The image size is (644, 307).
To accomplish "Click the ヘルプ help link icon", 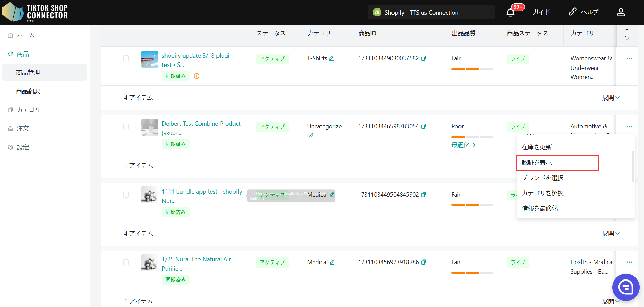I will pos(572,12).
